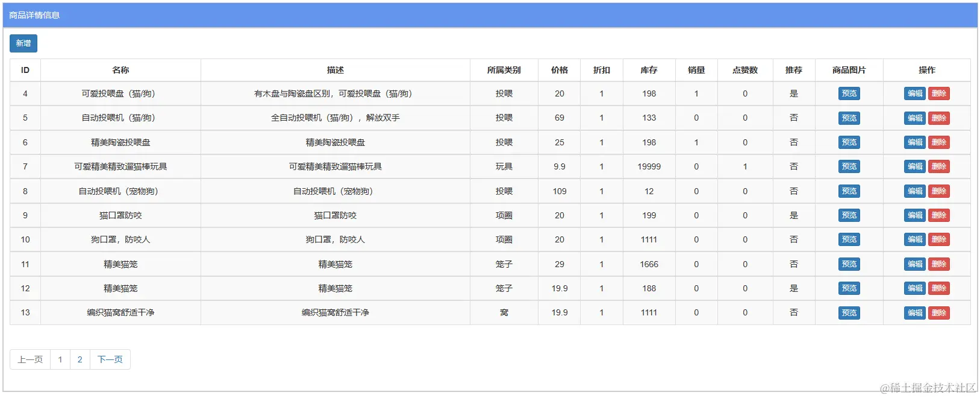Delete product ID 13 编织猫窝舒适干净

938,313
